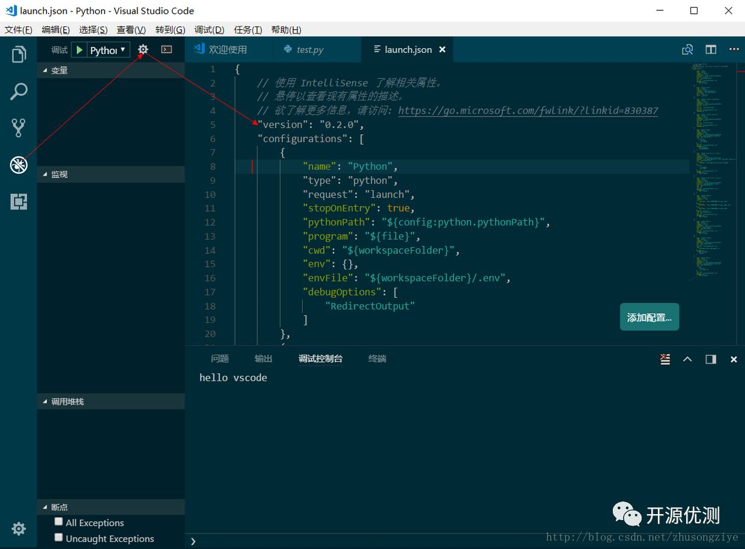This screenshot has height=549, width=745.
Task: Open the 帮助(H) menu
Action: [286, 30]
